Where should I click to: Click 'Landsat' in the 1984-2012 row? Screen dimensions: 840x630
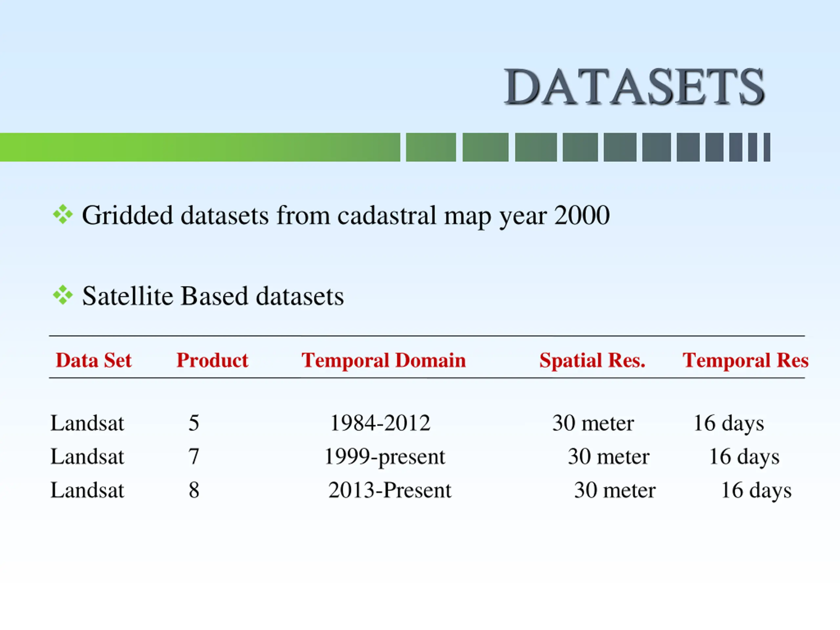pyautogui.click(x=87, y=423)
